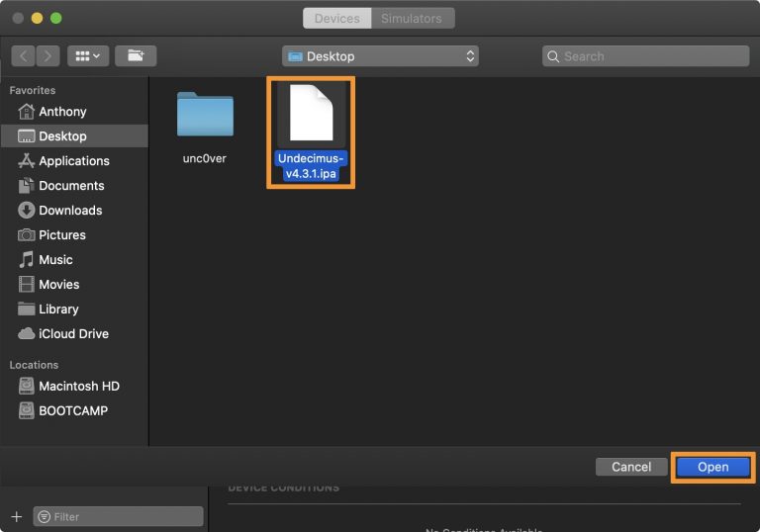
Task: Select Pictures in the sidebar
Action: point(74,235)
